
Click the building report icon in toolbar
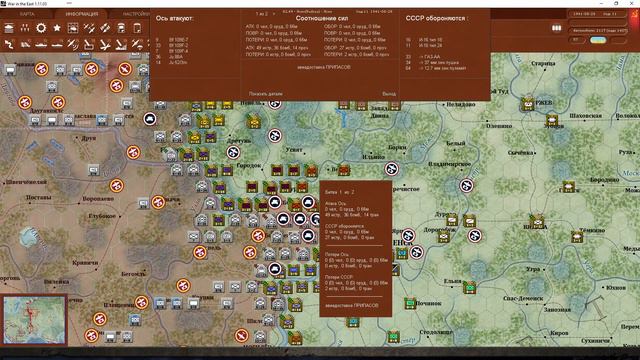9,28
